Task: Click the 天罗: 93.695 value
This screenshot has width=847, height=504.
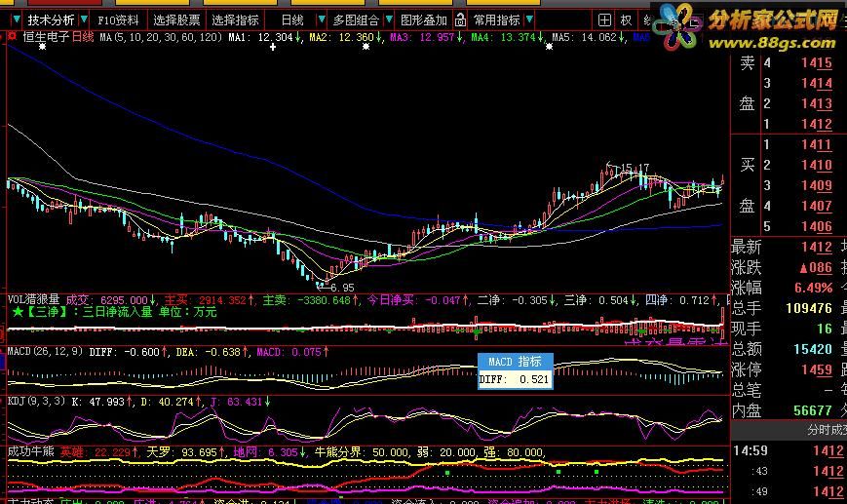Action: pos(186,452)
